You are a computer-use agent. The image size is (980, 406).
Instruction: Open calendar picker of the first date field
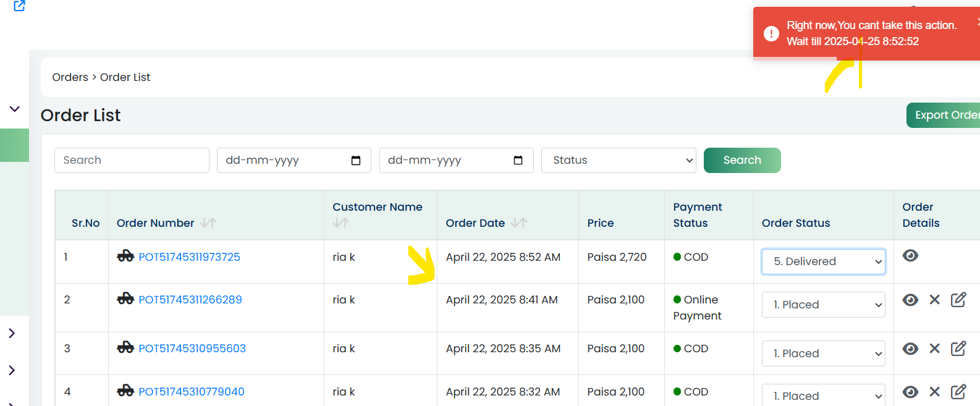coord(356,161)
